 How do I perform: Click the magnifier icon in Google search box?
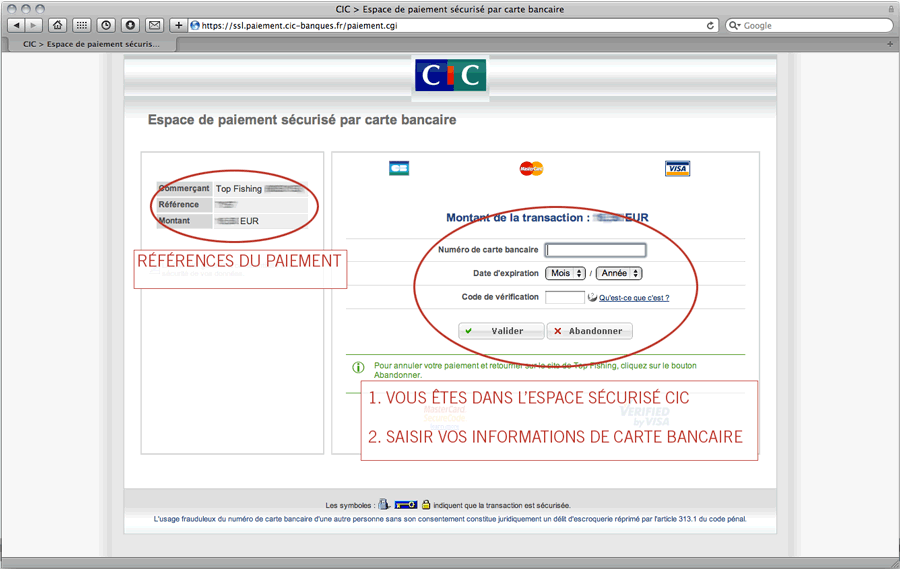click(x=734, y=25)
